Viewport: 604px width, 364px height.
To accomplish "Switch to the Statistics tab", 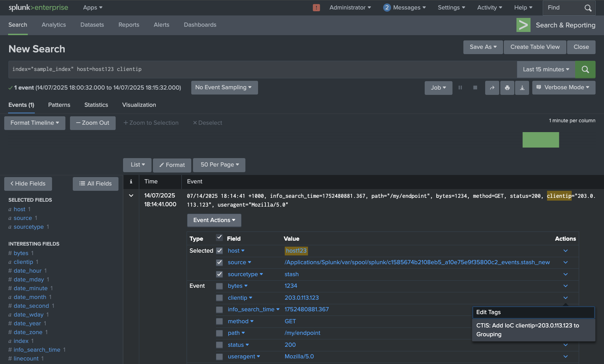I will click(x=96, y=105).
